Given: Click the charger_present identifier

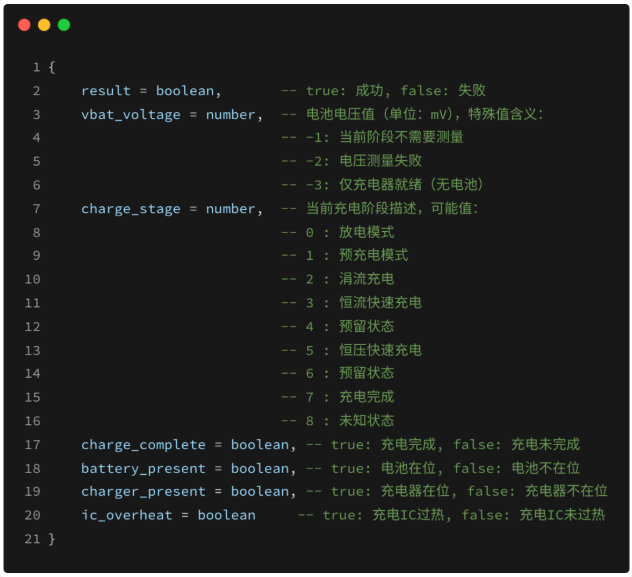Looking at the screenshot, I should coord(143,492).
